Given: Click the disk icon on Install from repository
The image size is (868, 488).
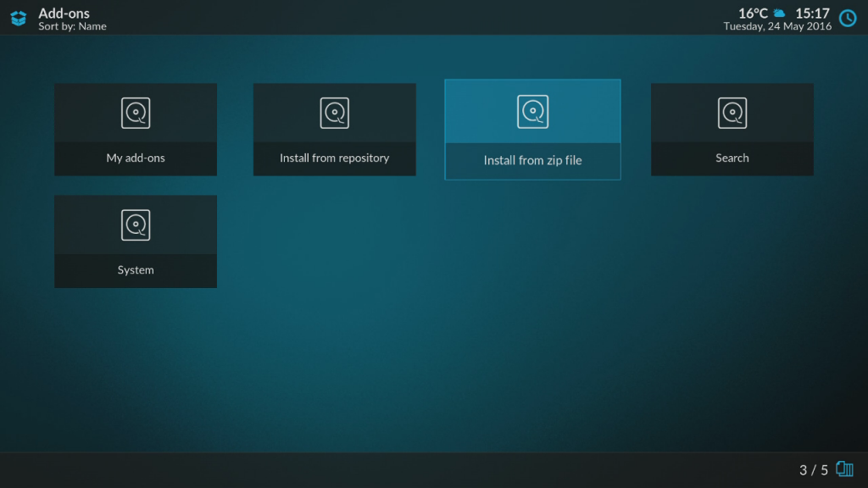Looking at the screenshot, I should coord(334,113).
